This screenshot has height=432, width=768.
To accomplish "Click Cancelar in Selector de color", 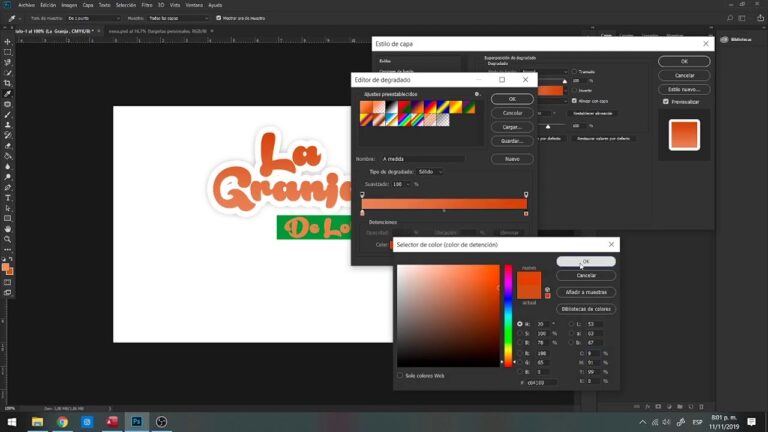I will (586, 276).
